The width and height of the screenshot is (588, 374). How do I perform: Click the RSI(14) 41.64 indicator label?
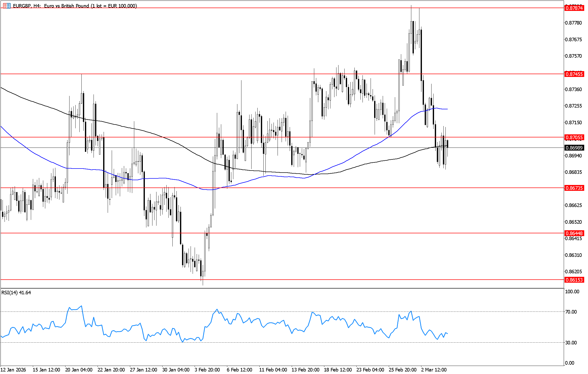point(16,293)
